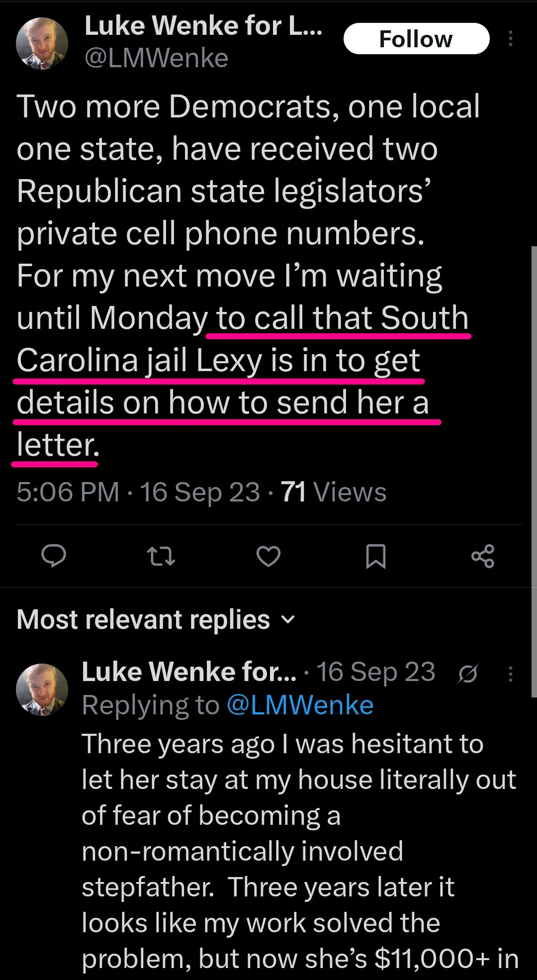Viewport: 537px width, 980px height.
Task: Open the @LMWenke mention link in reply
Action: coord(300,705)
